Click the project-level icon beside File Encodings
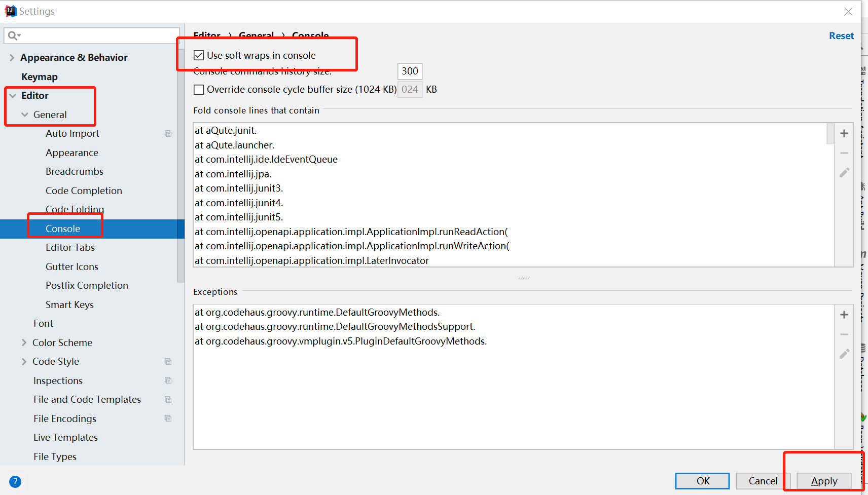The height and width of the screenshot is (495, 868). point(168,418)
